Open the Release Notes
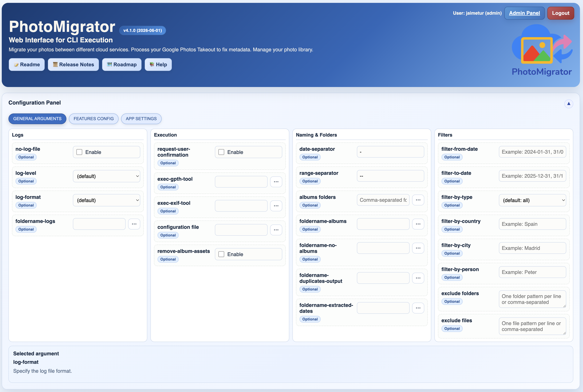The width and height of the screenshot is (583, 392). [x=73, y=65]
